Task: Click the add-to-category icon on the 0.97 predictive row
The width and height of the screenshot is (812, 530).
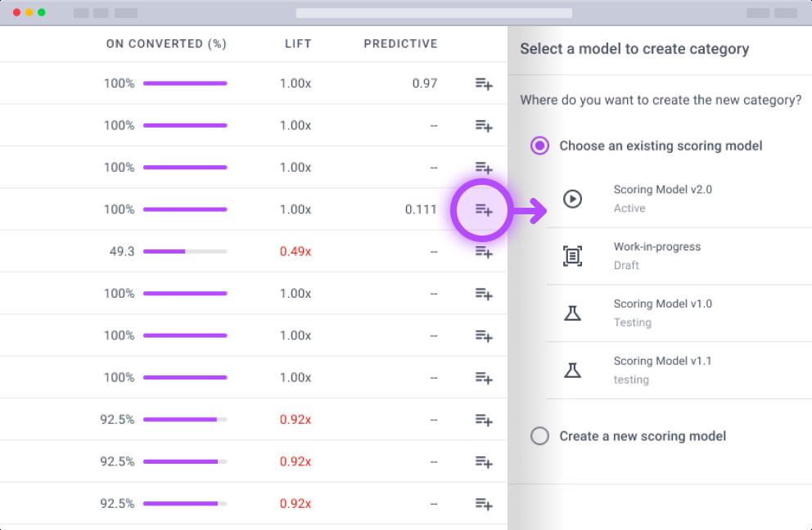Action: 484,83
